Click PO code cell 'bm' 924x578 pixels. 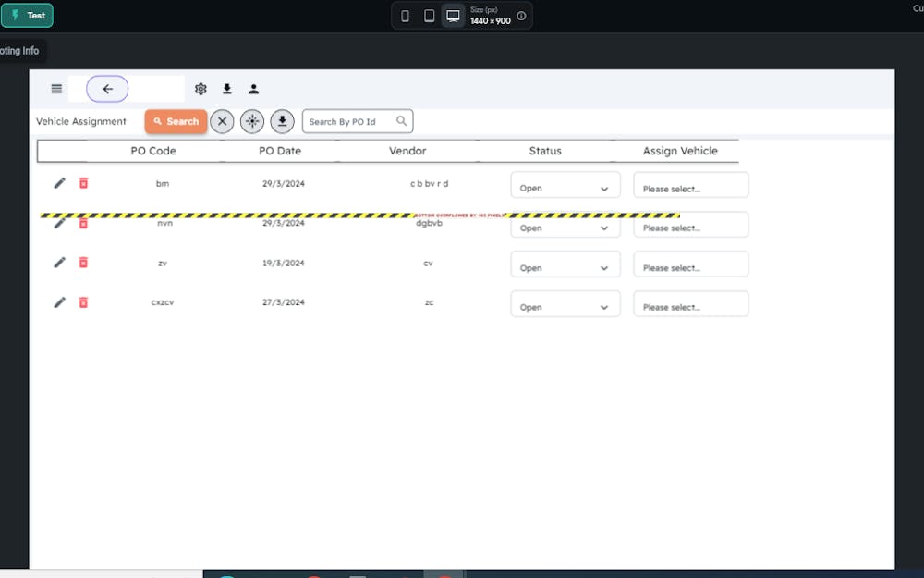coord(163,183)
